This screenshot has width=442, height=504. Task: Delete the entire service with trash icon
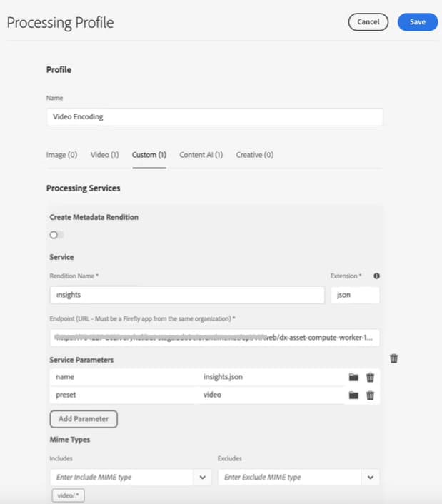[393, 358]
